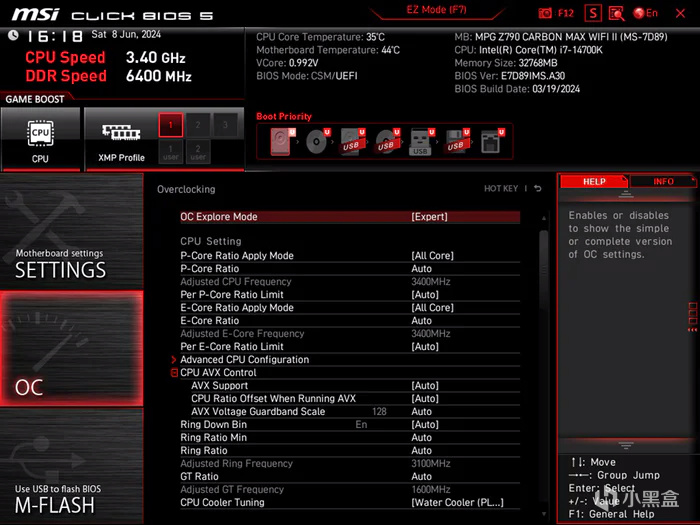Open the BIOS search magnifier icon
700x525 pixels.
pyautogui.click(x=617, y=13)
